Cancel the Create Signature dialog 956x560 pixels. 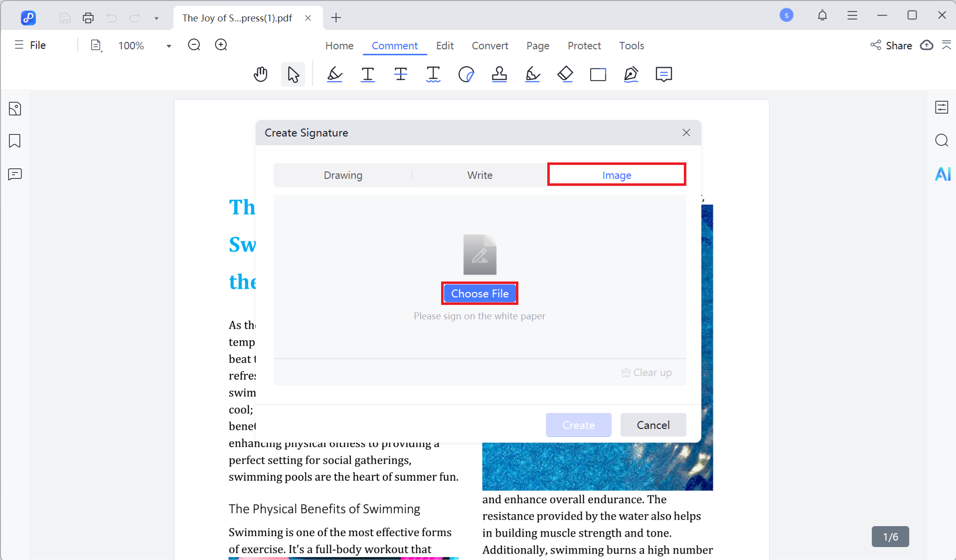click(x=653, y=425)
